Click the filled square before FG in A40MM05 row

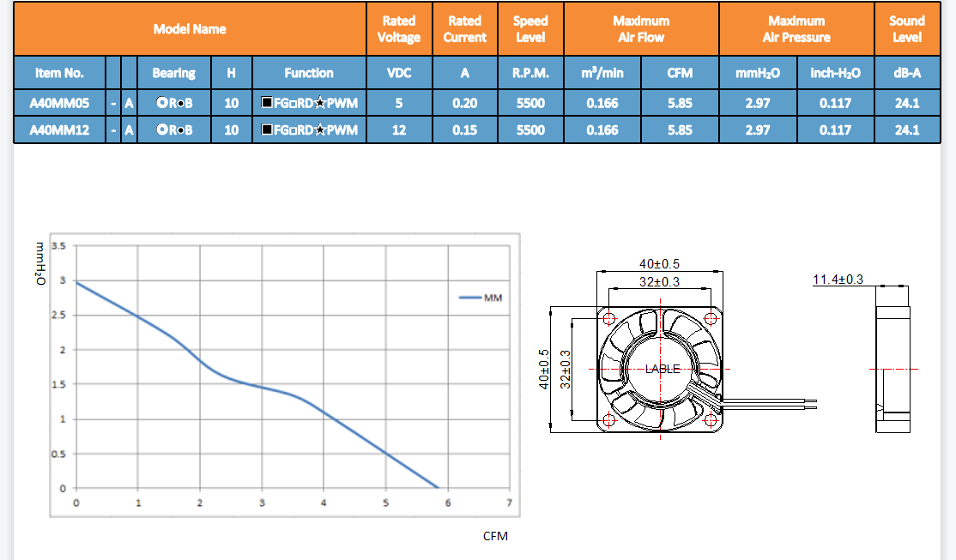coord(267,103)
